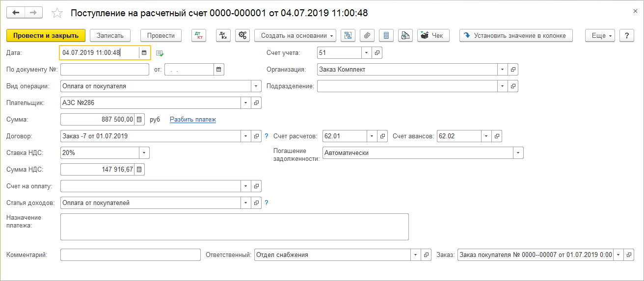
Task: Click help question mark near Статья доходов
Action: tap(267, 203)
